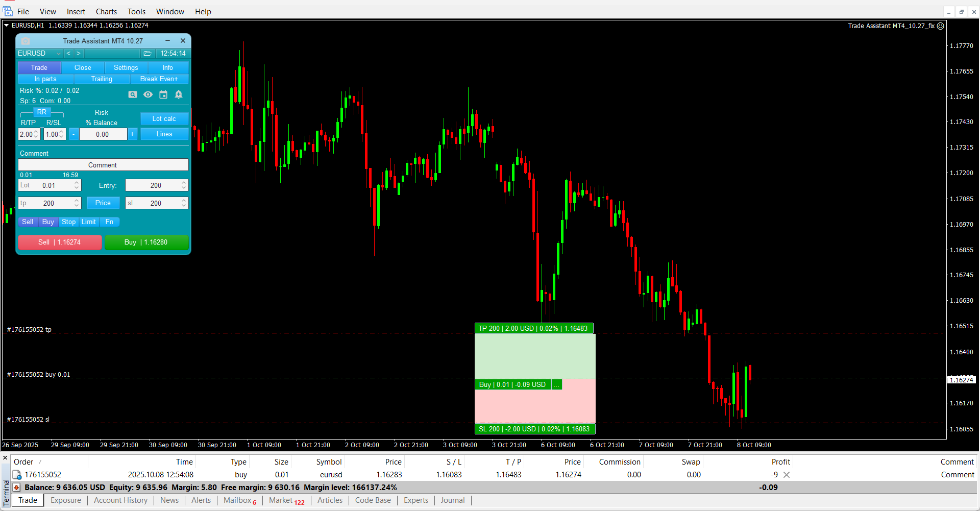Image resolution: width=980 pixels, height=511 pixels.
Task: Switch to the Info tab in Trade Assistant
Action: pyautogui.click(x=168, y=68)
